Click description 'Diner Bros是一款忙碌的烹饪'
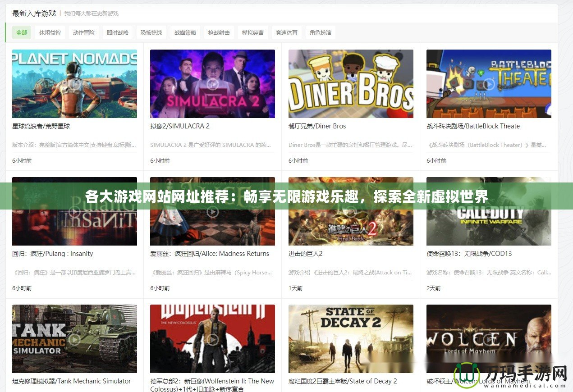Screen dimensions: 573x392 (350, 145)
